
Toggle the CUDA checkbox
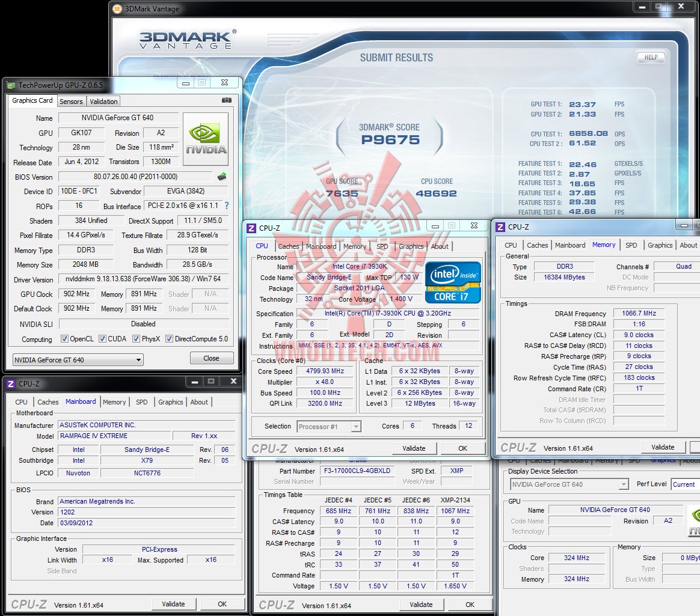[x=102, y=338]
